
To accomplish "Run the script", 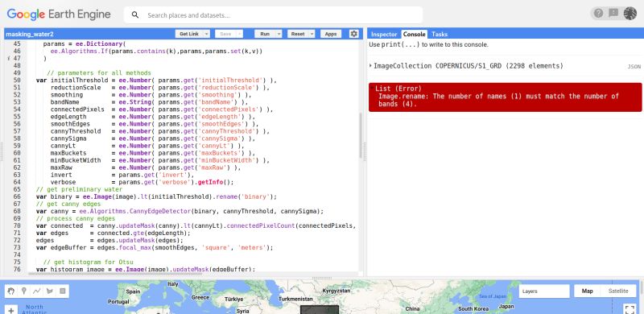I will point(265,34).
